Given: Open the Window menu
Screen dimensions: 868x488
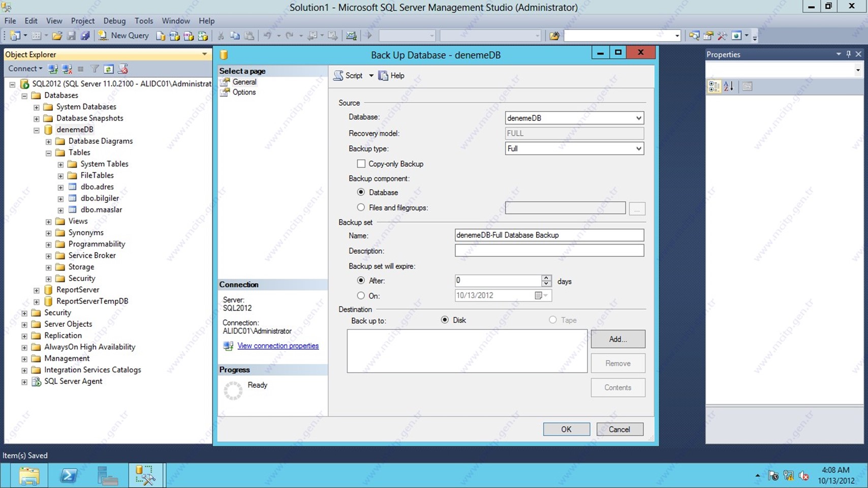Looking at the screenshot, I should (x=176, y=21).
